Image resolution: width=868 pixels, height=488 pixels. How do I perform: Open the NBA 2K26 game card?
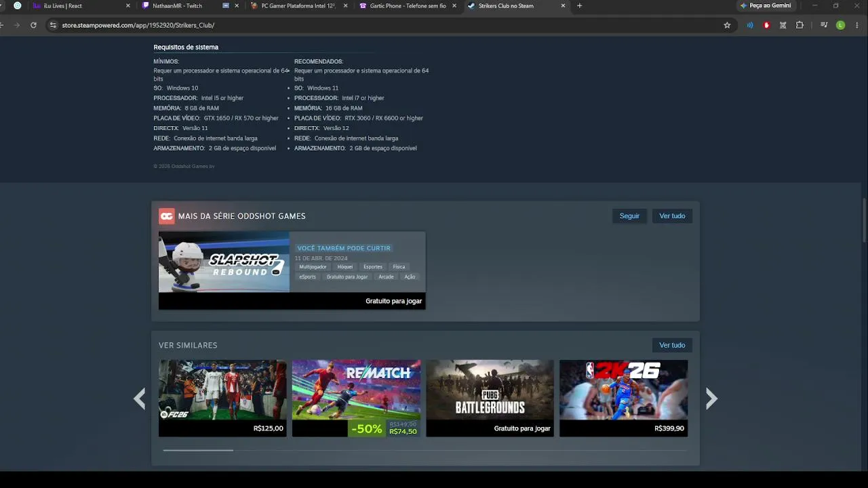pos(623,398)
